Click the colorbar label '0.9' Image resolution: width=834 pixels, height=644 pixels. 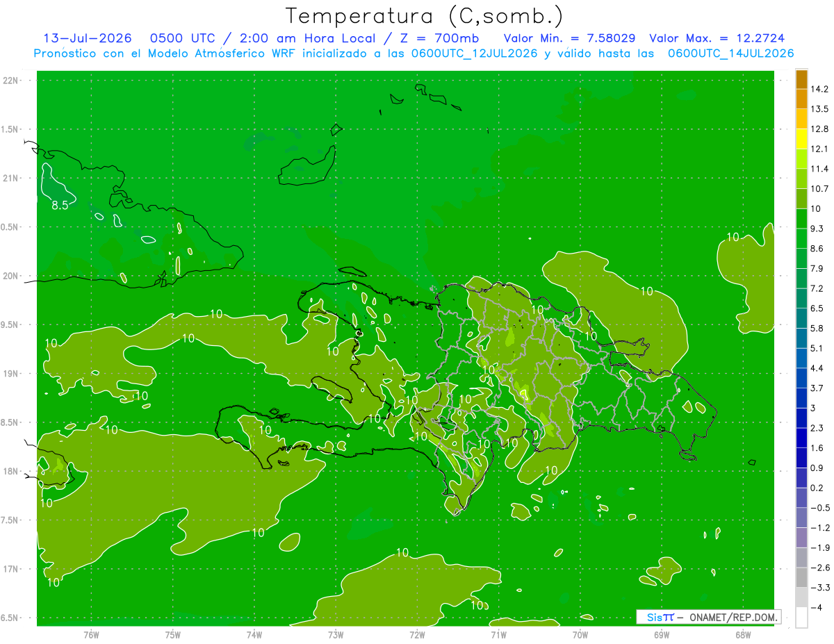818,468
